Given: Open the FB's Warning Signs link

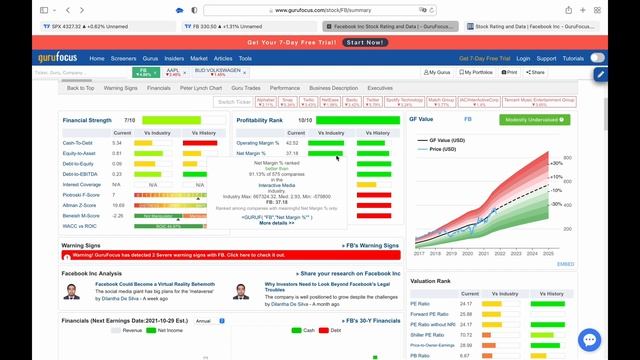Looking at the screenshot, I should (371, 246).
